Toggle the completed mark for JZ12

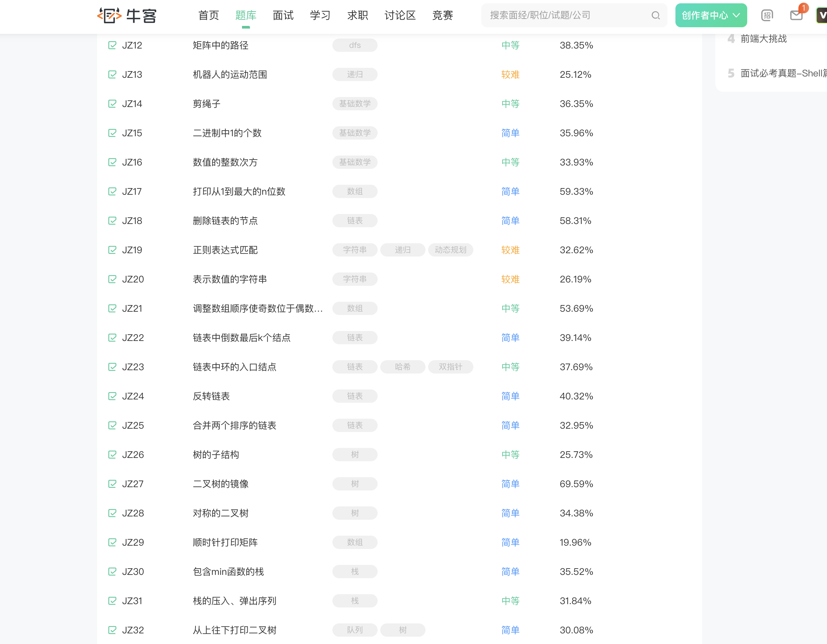112,46
